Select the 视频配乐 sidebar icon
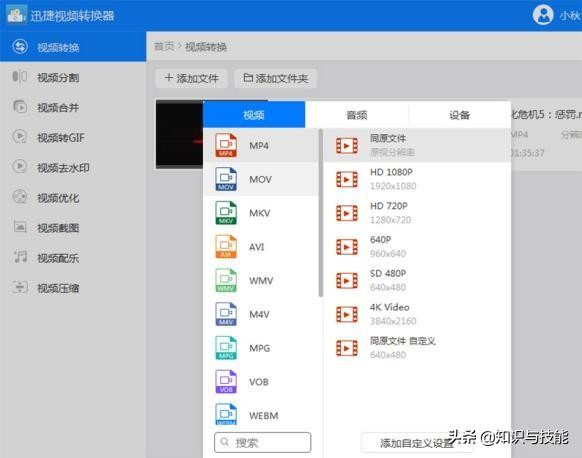The height and width of the screenshot is (458, 582). pos(20,257)
